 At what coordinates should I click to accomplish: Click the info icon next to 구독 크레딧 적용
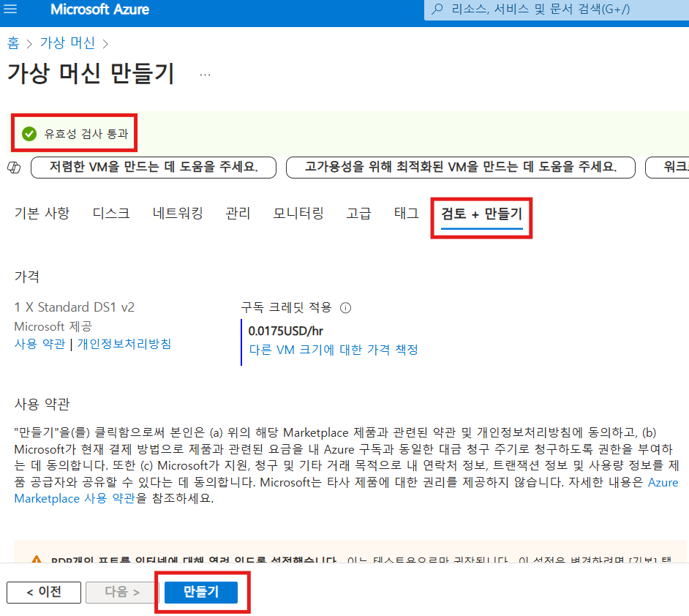(346, 308)
